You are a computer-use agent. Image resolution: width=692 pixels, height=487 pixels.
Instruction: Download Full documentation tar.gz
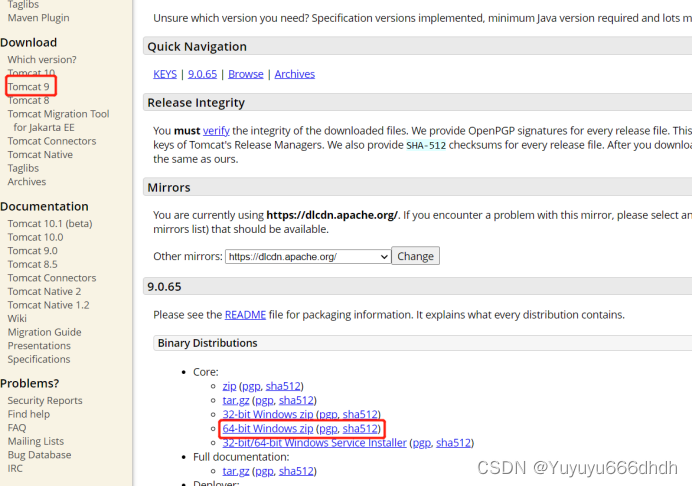point(236,471)
